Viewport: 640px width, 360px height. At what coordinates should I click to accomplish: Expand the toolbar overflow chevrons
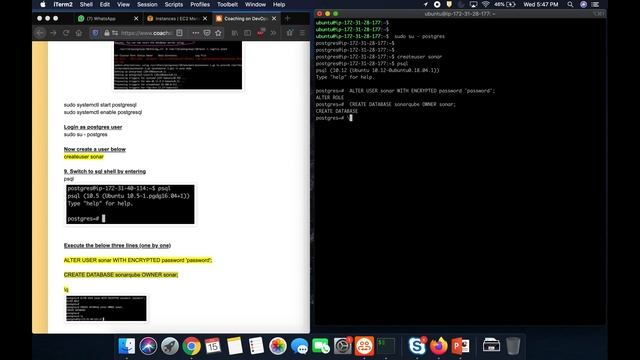[273, 33]
